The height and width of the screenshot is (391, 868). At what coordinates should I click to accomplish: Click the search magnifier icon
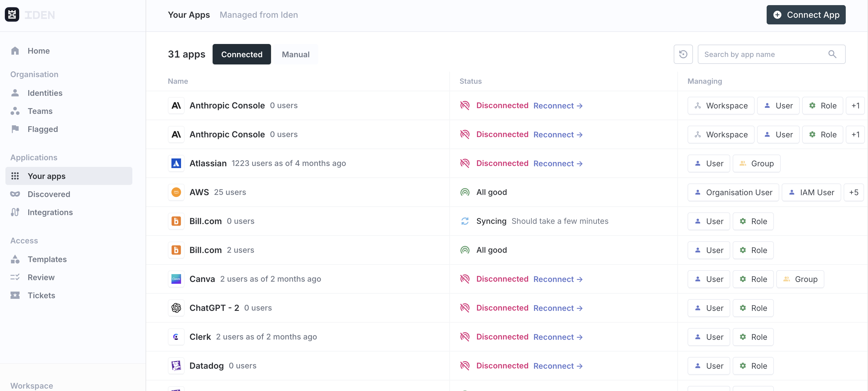tap(832, 54)
